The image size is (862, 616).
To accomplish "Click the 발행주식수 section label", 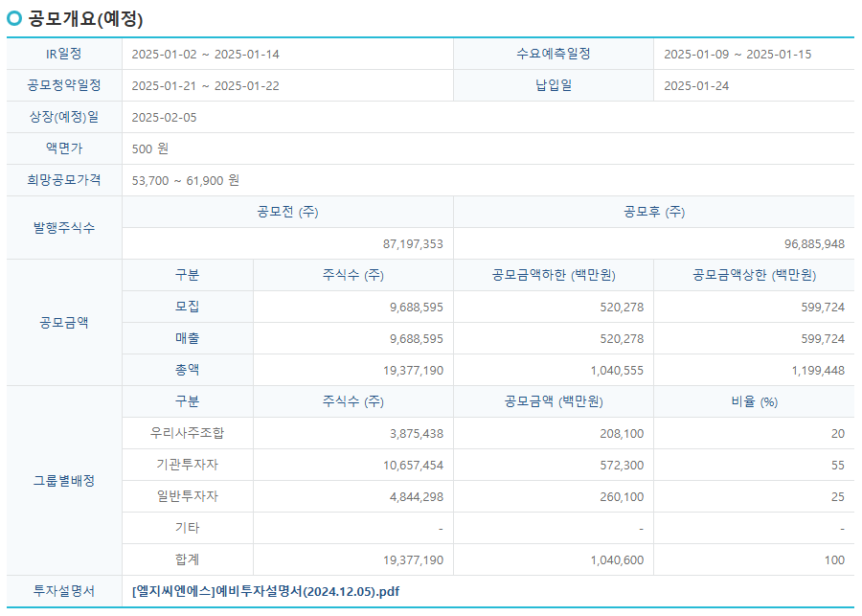I will (62, 228).
